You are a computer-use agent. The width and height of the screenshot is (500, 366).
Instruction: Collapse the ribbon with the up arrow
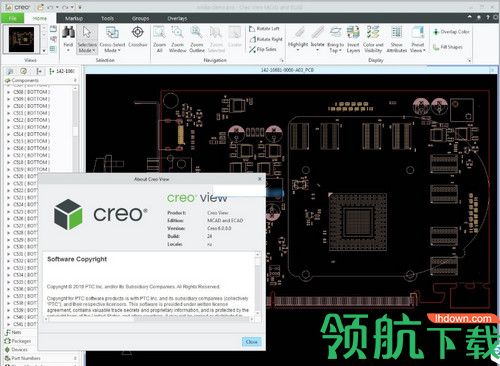(470, 17)
